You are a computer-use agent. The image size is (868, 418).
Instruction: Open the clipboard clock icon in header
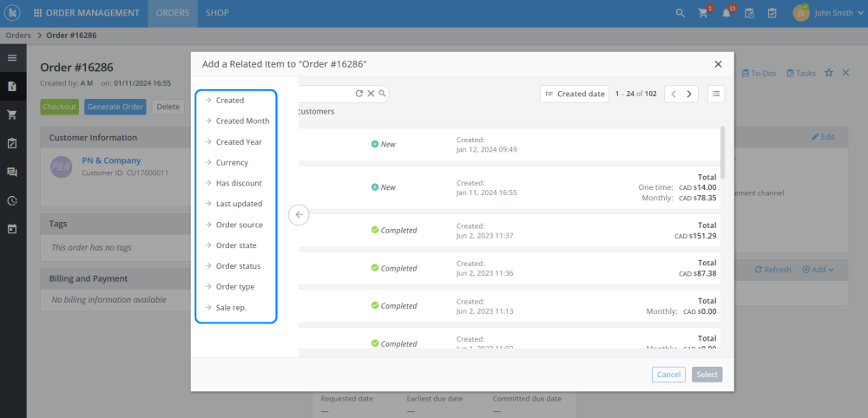point(750,13)
